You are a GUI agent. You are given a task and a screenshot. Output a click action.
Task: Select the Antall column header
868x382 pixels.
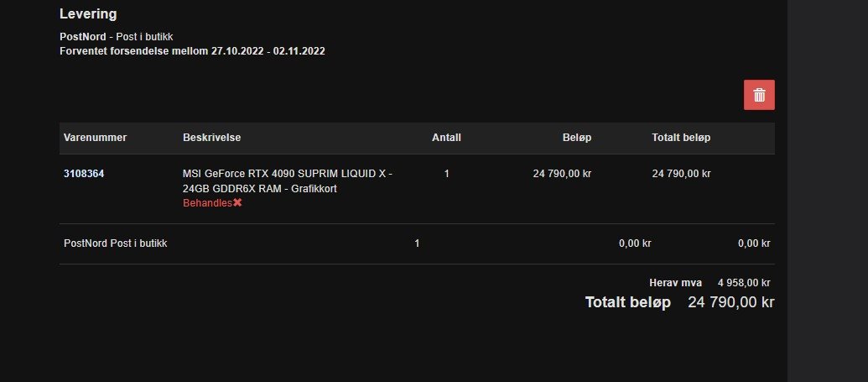click(446, 138)
